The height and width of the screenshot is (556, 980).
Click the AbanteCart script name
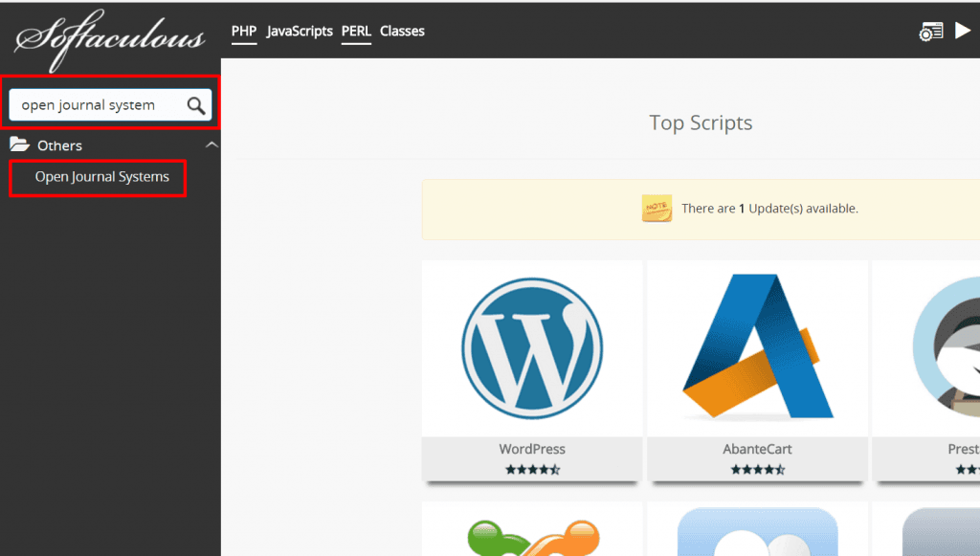point(758,449)
